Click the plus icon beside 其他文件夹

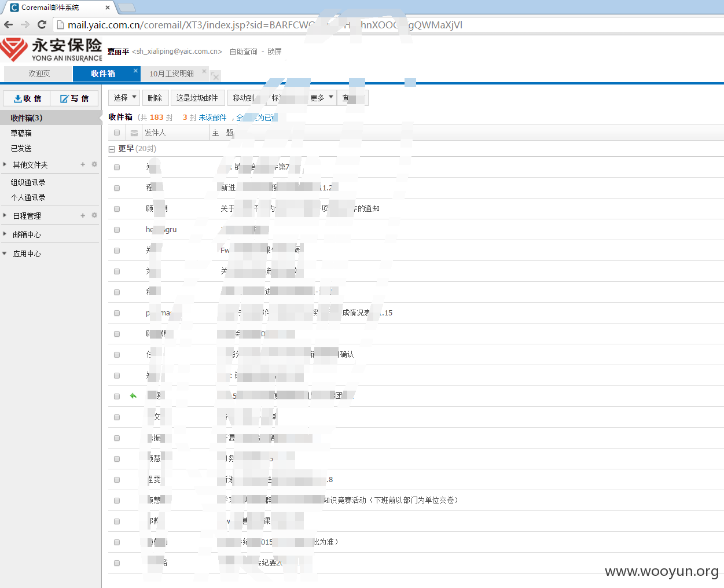tap(83, 164)
